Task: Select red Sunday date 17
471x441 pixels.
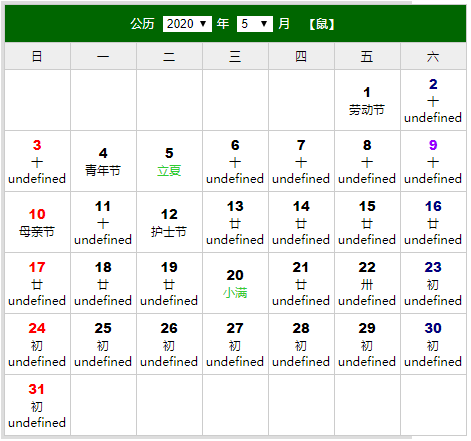Action: (37, 267)
